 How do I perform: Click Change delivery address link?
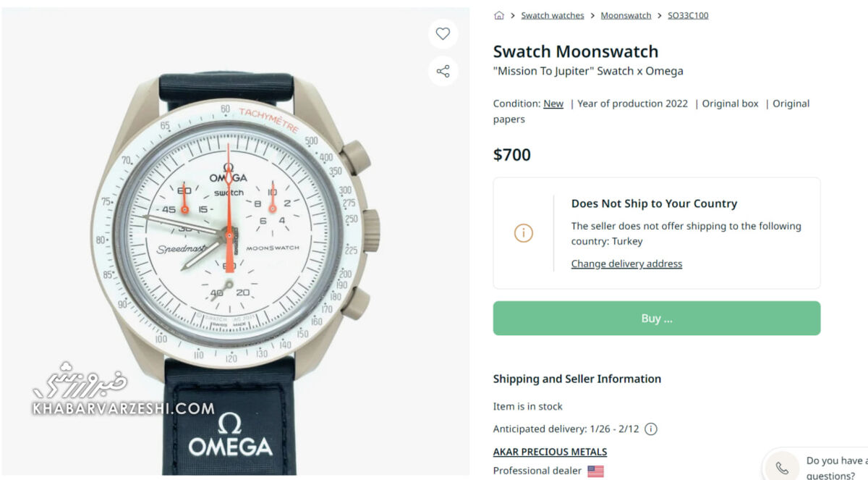(626, 264)
